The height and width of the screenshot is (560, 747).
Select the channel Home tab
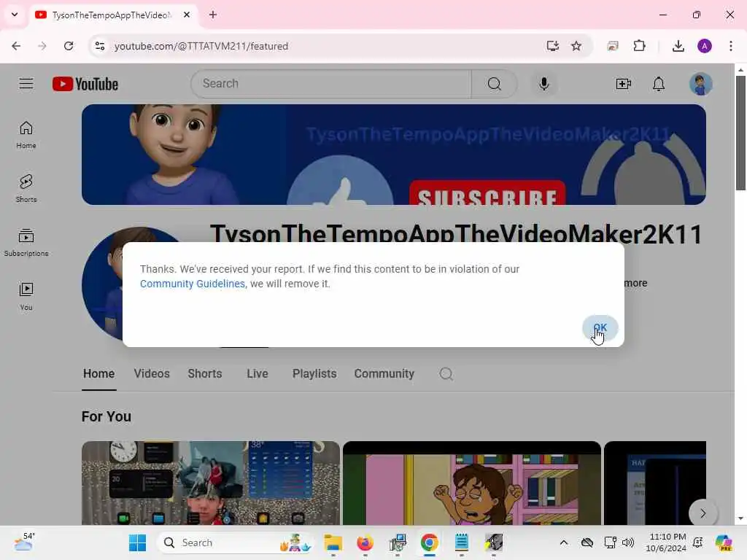click(98, 374)
